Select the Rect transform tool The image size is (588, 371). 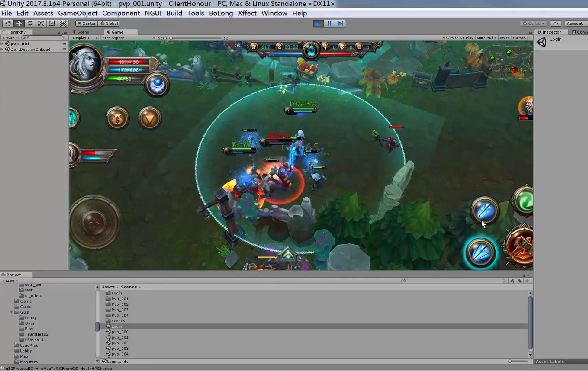pyautogui.click(x=52, y=24)
